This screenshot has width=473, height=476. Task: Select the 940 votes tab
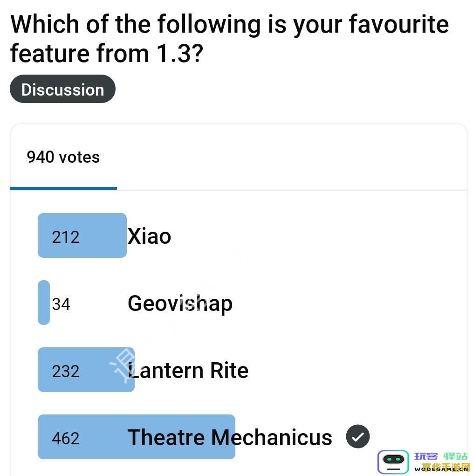tap(63, 157)
